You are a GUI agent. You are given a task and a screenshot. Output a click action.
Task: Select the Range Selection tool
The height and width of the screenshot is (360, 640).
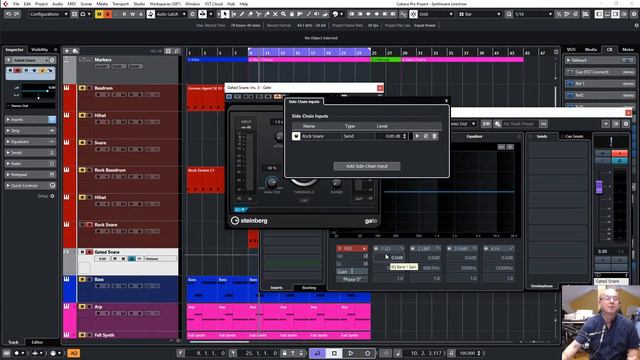234,14
